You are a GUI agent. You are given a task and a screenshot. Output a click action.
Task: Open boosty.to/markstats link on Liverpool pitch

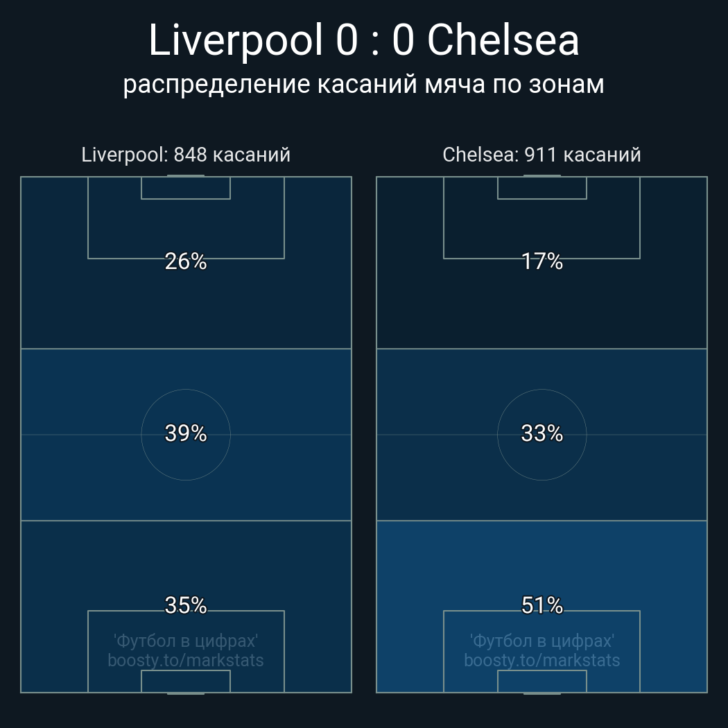[186, 660]
